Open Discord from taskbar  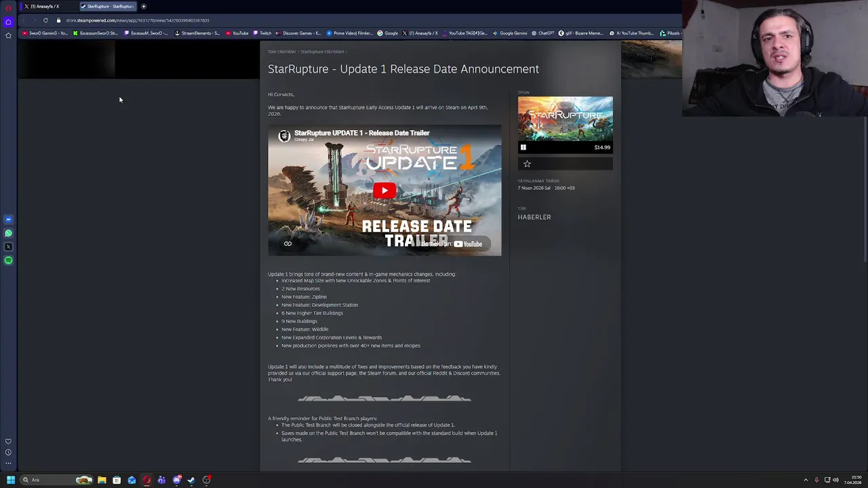(x=176, y=480)
